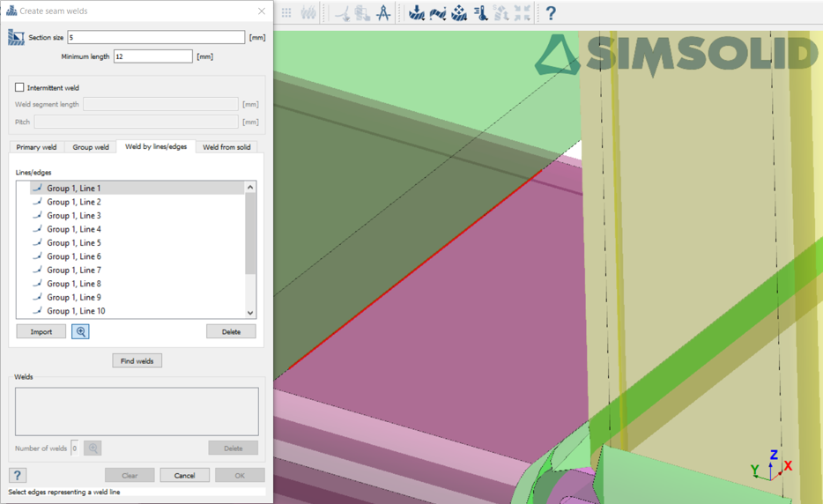Select Group 1, Line 5 in list
This screenshot has width=823, height=504.
[x=74, y=243]
